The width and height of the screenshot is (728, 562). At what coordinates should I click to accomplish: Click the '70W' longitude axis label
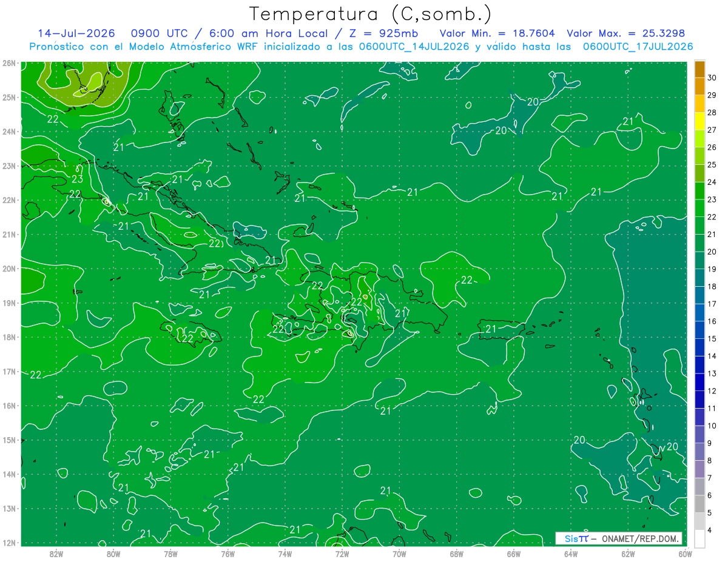click(399, 553)
